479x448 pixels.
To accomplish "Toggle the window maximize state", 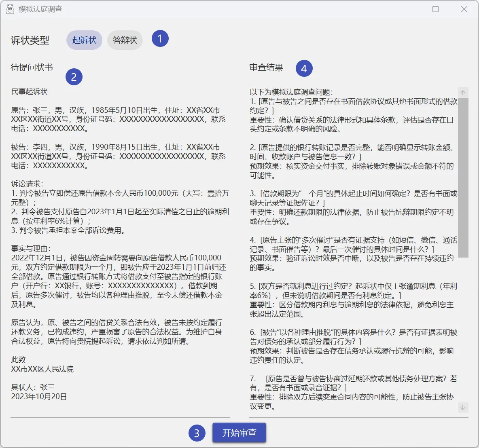I will point(435,8).
